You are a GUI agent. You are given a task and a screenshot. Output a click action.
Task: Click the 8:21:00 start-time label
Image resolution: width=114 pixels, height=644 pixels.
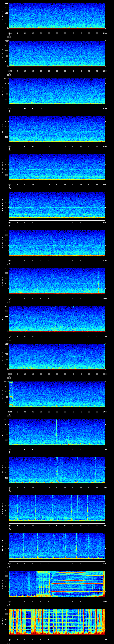point(9,336)
